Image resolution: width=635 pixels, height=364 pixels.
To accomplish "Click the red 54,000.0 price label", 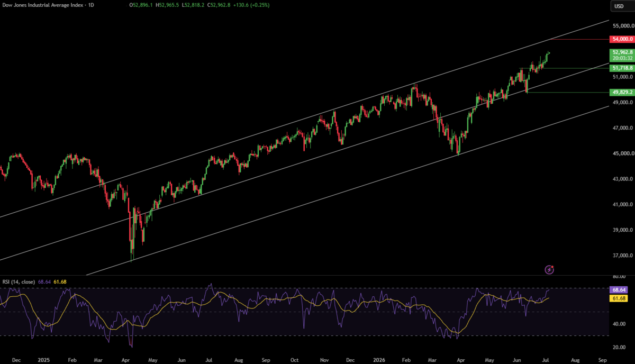I will pyautogui.click(x=622, y=39).
